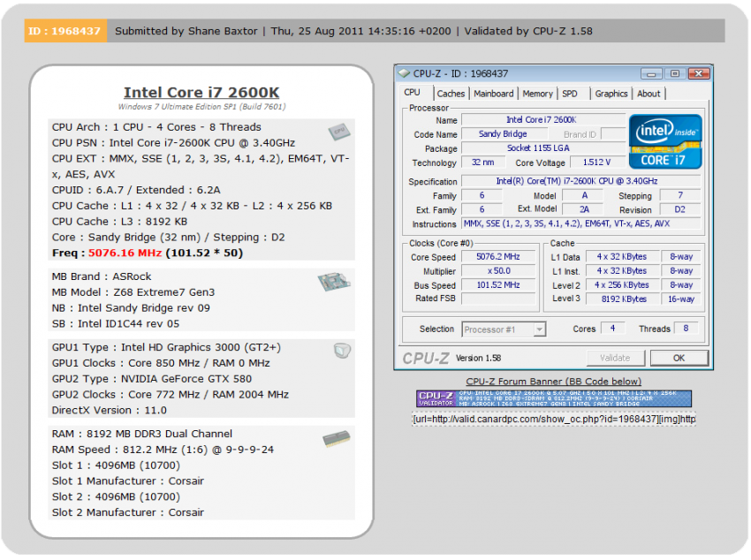Minimize the CPU-Z window

[651, 73]
